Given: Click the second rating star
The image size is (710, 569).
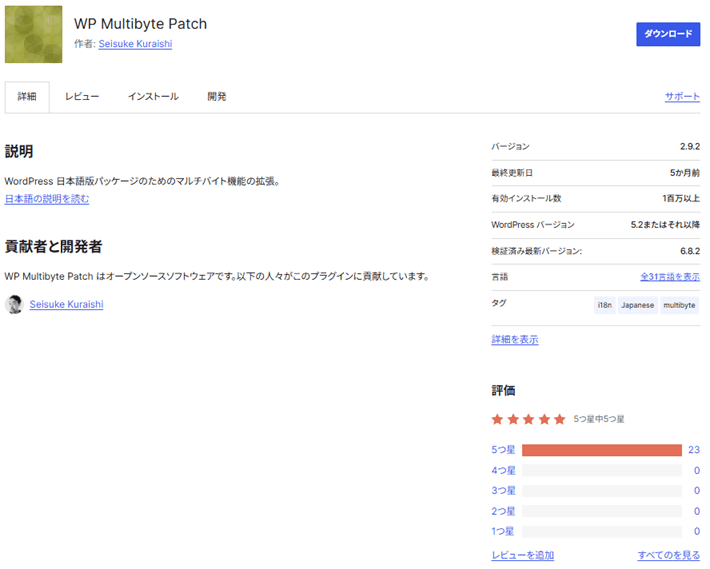Looking at the screenshot, I should pos(513,419).
